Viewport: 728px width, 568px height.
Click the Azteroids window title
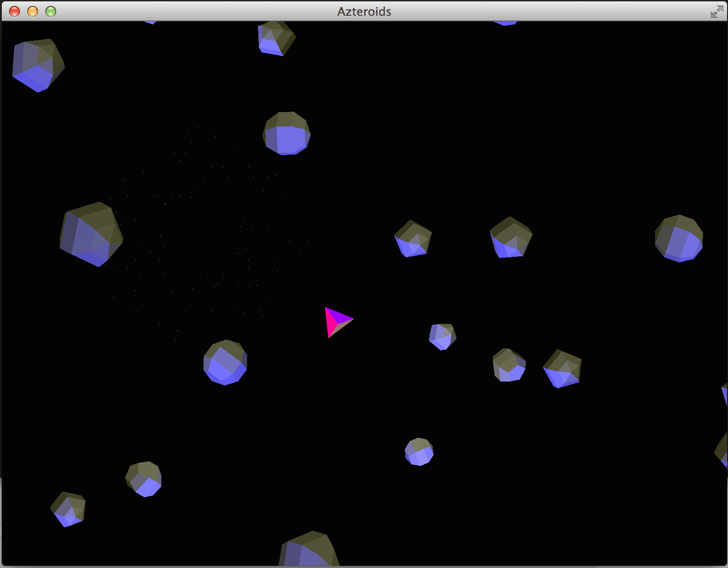(x=364, y=12)
